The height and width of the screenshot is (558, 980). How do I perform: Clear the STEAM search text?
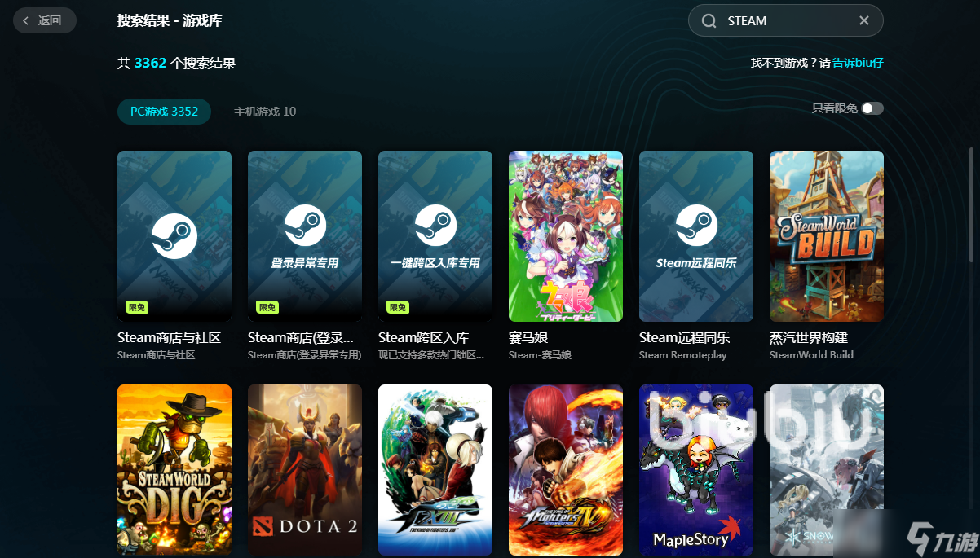864,21
